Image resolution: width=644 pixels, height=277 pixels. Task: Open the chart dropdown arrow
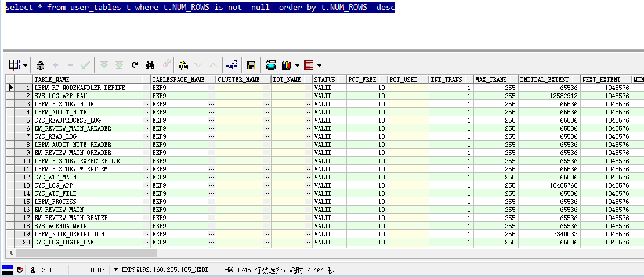(x=297, y=66)
